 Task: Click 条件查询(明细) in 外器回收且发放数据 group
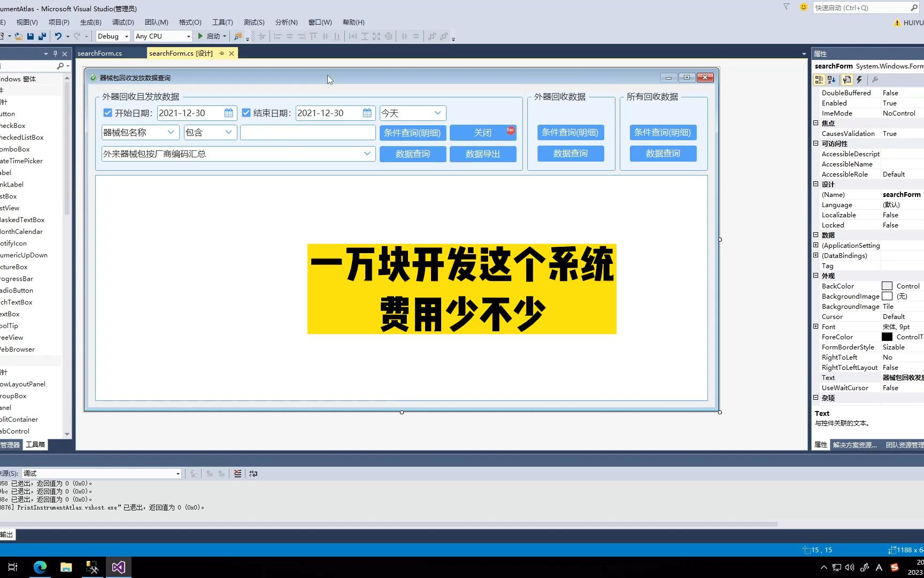pyautogui.click(x=413, y=133)
